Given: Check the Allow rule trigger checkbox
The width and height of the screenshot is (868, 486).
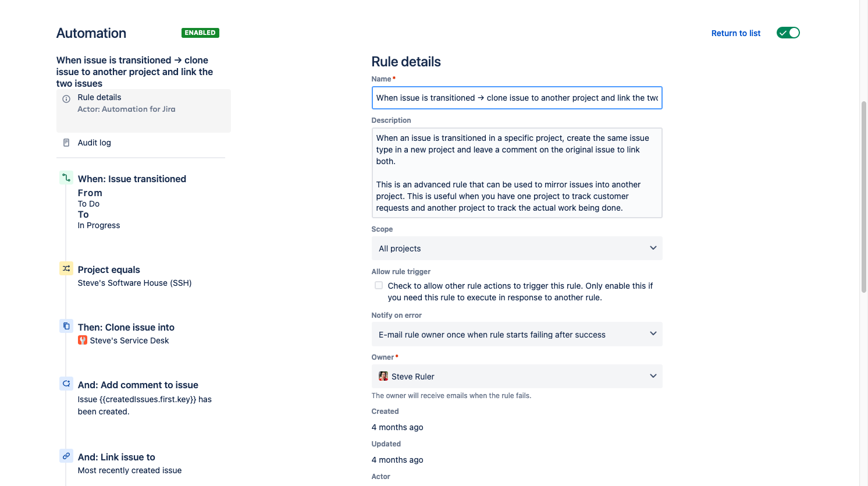Looking at the screenshot, I should (x=379, y=285).
